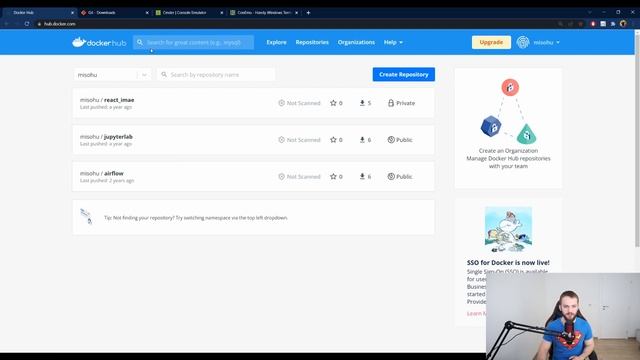The height and width of the screenshot is (360, 640).
Task: Expand the misohu account menu arrow
Action: [x=558, y=42]
